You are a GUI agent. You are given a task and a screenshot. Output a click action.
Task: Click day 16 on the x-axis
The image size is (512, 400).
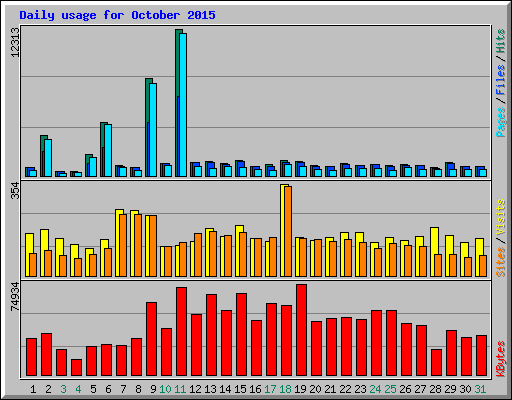coord(255,389)
